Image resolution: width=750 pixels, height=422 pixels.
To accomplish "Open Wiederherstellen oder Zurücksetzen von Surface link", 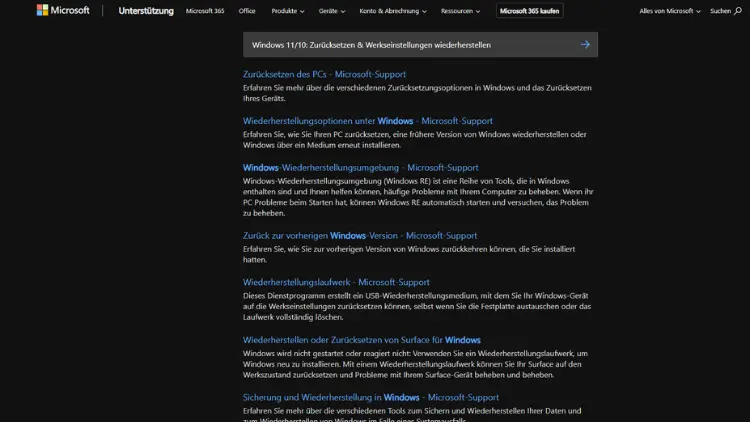I will (x=362, y=340).
